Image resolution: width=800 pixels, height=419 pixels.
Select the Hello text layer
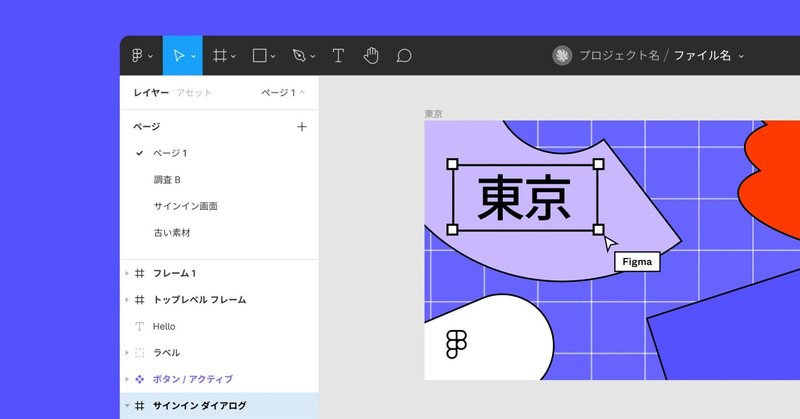coord(164,326)
